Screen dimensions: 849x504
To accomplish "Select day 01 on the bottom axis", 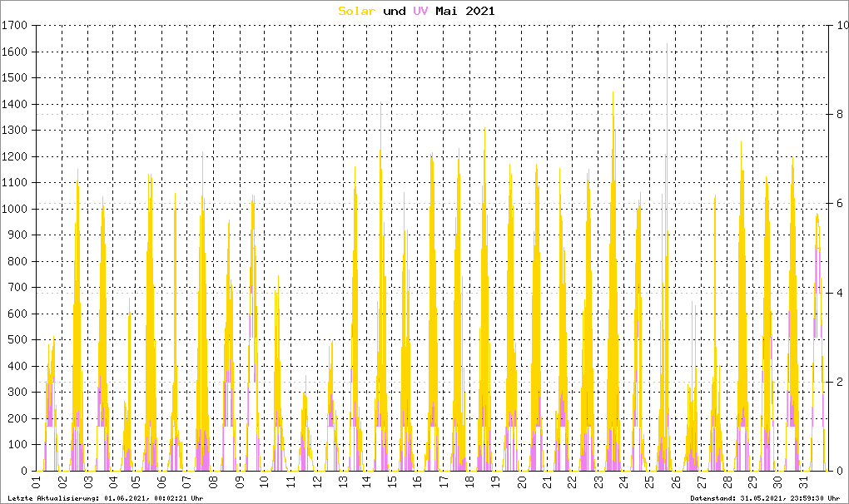I will pos(37,482).
